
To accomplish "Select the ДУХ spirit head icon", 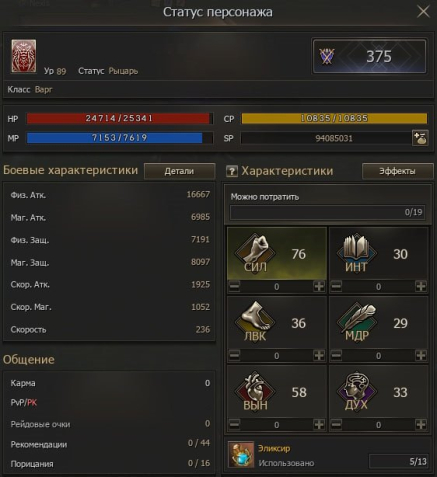I will point(357,392).
